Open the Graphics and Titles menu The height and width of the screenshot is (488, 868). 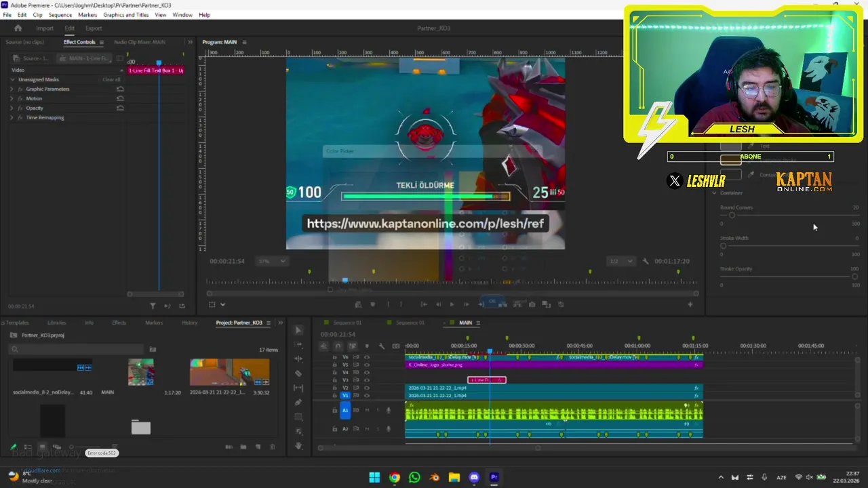pos(126,15)
